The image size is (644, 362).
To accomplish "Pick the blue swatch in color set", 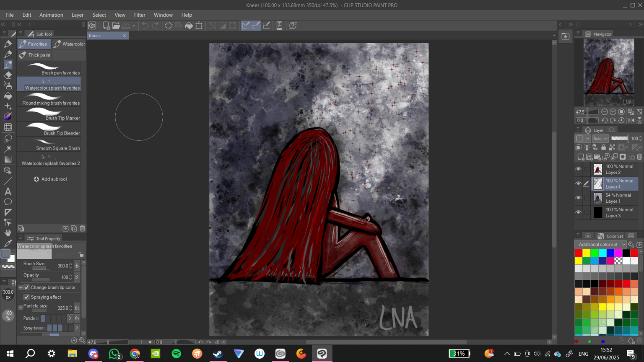I will [610, 253].
